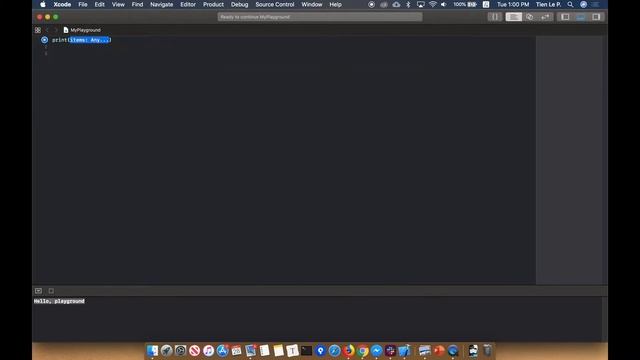Show the Standard editor

pos(513,17)
